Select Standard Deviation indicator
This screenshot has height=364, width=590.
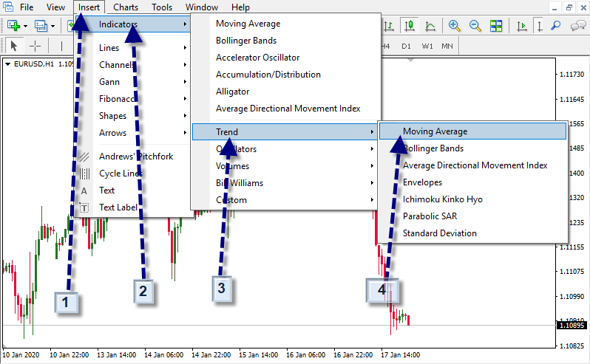pos(472,233)
